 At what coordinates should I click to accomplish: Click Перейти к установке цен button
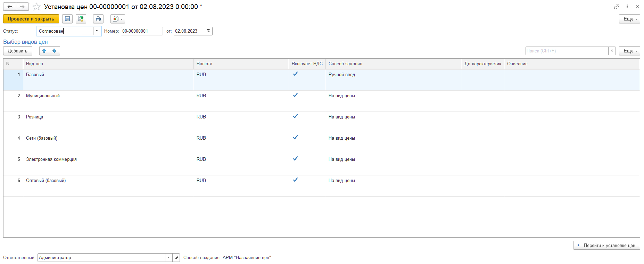click(x=606, y=245)
